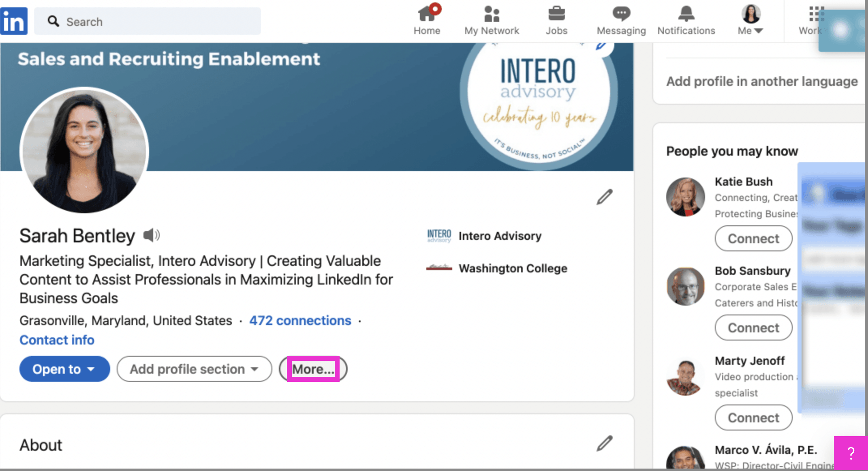Open the Notifications bell
The width and height of the screenshot is (868, 471).
pos(686,20)
